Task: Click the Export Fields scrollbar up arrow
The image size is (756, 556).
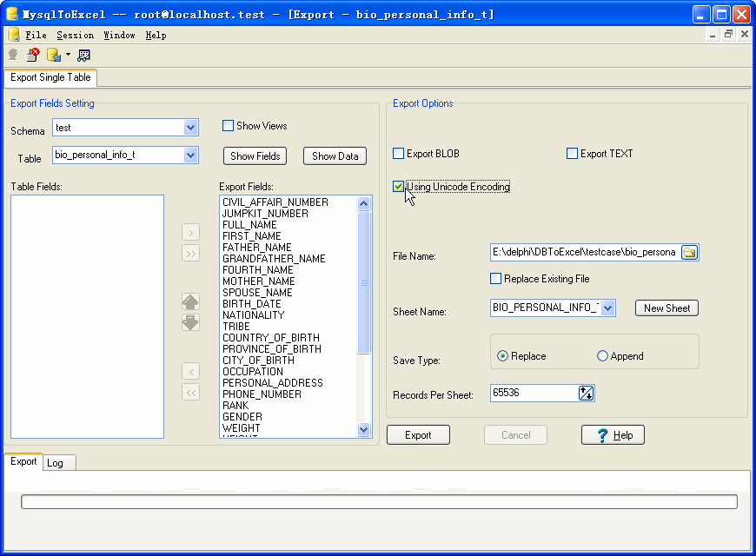Action: click(363, 203)
